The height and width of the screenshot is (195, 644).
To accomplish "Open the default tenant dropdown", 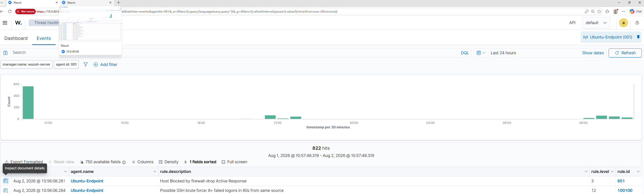I will pos(596,23).
